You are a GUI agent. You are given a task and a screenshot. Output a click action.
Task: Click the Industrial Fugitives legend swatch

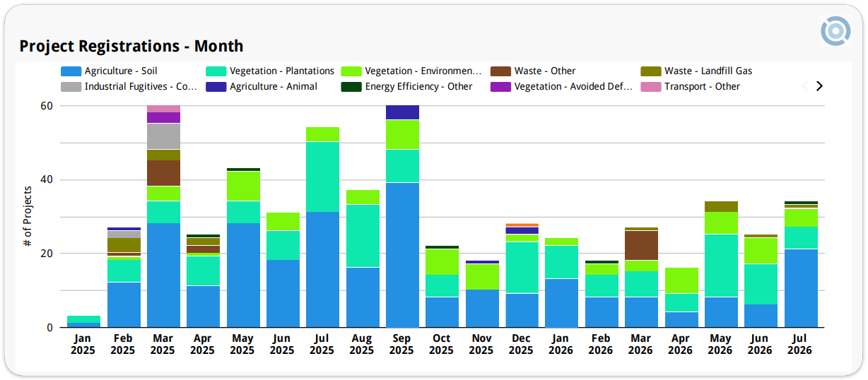pos(71,87)
